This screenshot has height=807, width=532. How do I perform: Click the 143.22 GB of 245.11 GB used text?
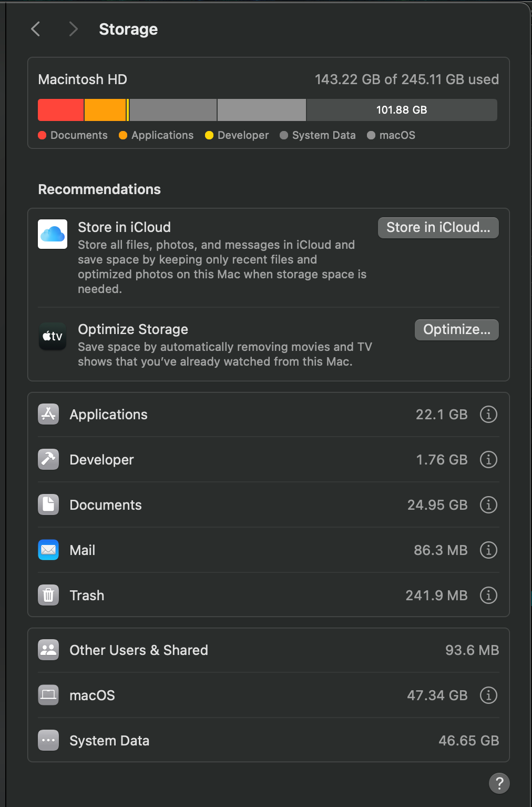click(x=407, y=79)
